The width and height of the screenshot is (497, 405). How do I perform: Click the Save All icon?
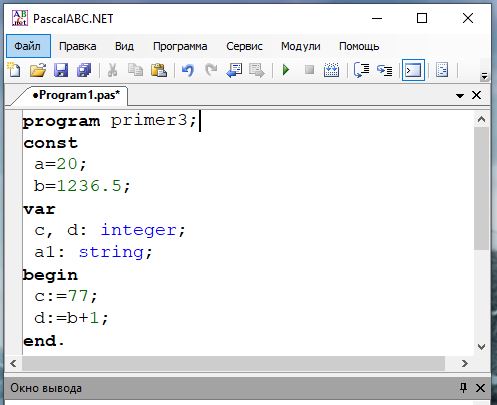pyautogui.click(x=84, y=70)
